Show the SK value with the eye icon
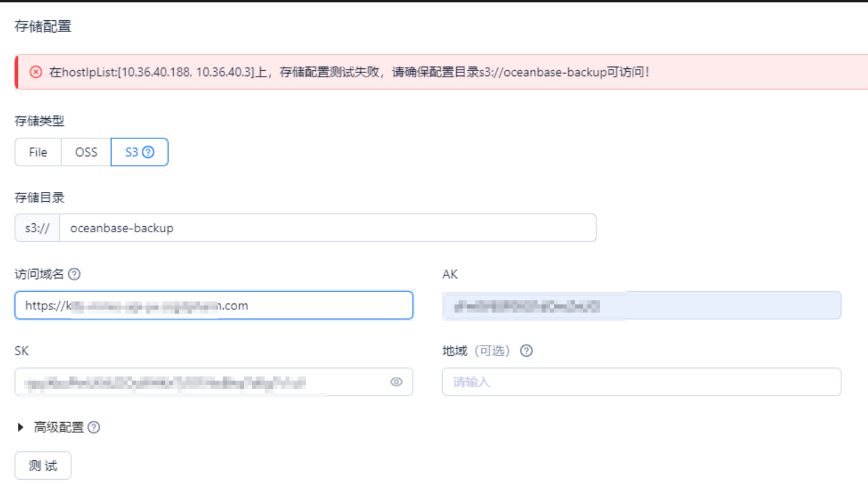Screen dimensions: 868x497 coord(396,382)
